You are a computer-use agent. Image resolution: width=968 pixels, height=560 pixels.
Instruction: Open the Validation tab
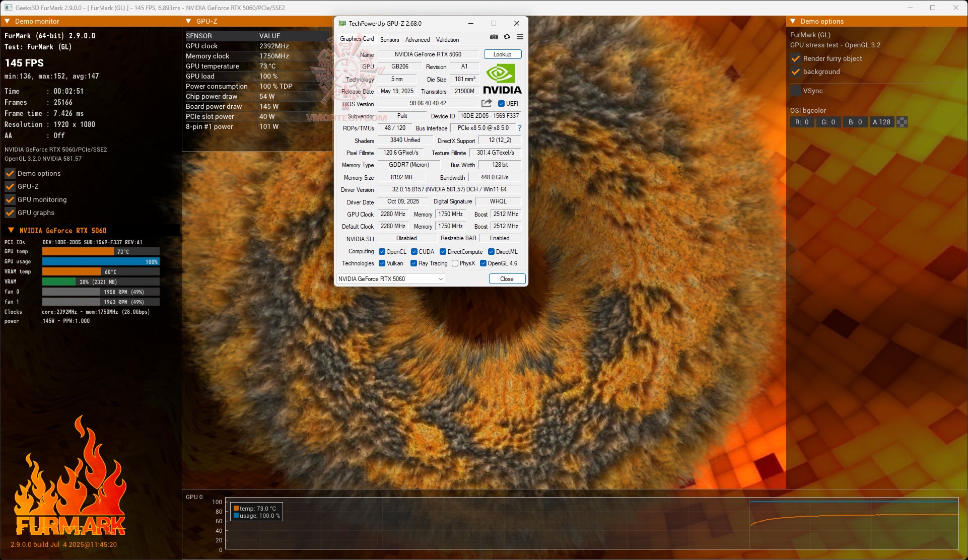coord(447,39)
